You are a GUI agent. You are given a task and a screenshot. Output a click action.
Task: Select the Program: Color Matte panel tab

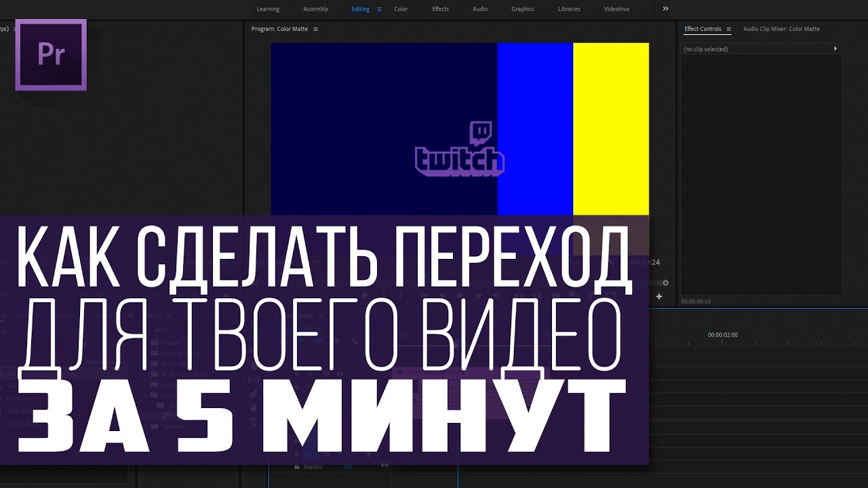(279, 29)
